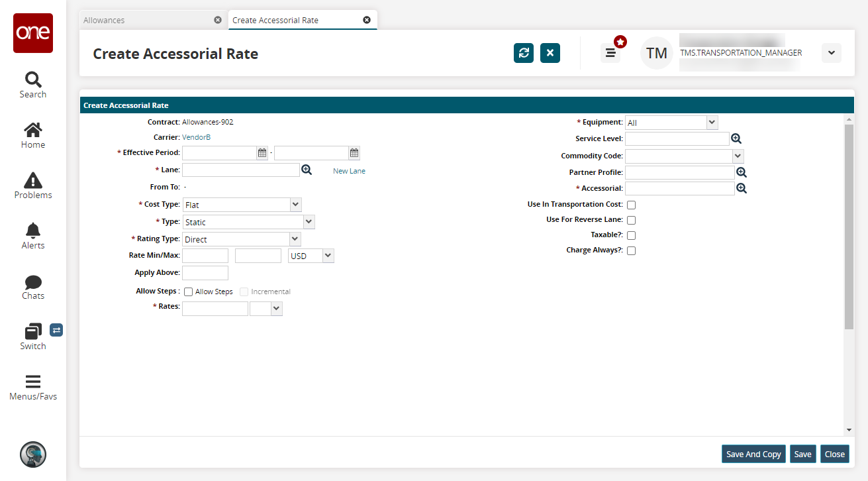Click the New Lane link
This screenshot has height=481, width=868.
coord(349,171)
